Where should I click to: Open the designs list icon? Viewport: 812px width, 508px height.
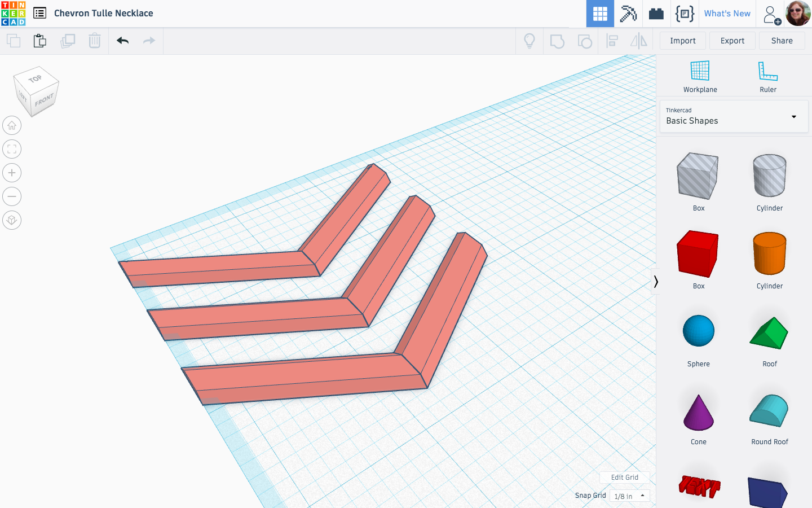(x=39, y=13)
